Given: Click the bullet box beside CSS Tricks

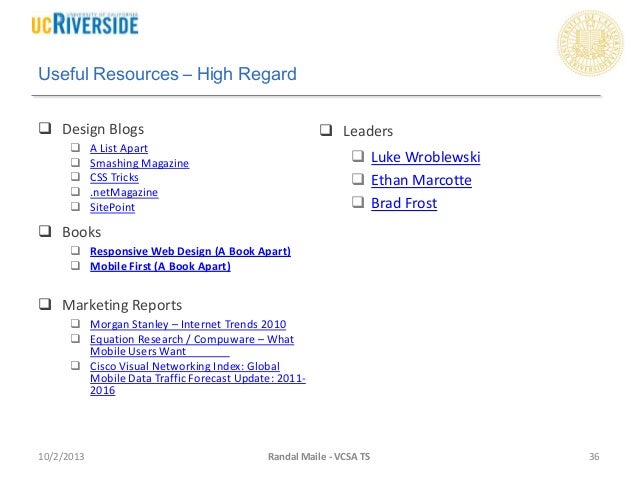Looking at the screenshot, I should tap(75, 177).
